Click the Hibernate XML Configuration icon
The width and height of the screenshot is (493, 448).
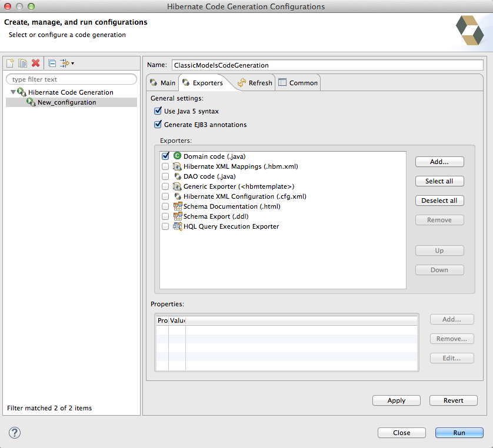(x=178, y=196)
